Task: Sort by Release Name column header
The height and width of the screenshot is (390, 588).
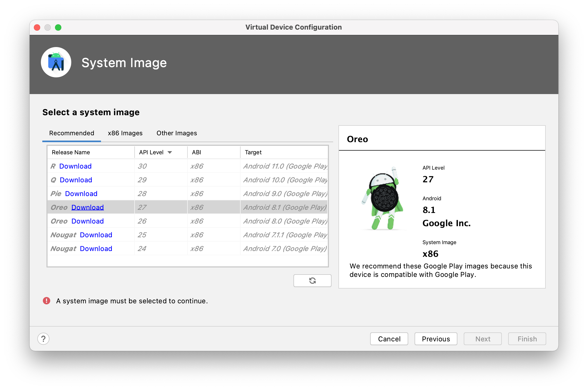Action: 71,152
